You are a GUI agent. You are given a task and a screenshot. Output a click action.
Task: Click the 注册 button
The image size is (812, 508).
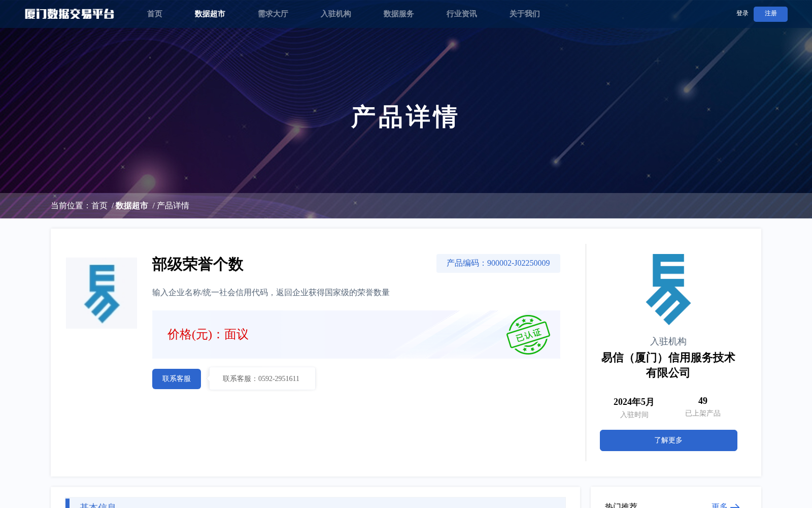(x=770, y=14)
